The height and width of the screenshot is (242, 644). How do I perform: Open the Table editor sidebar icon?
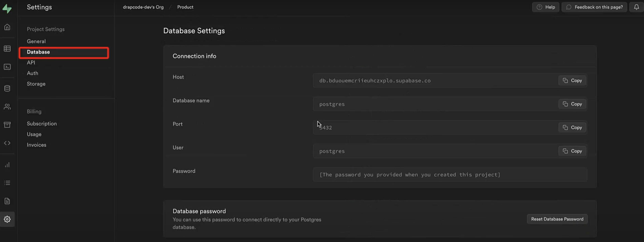click(7, 48)
